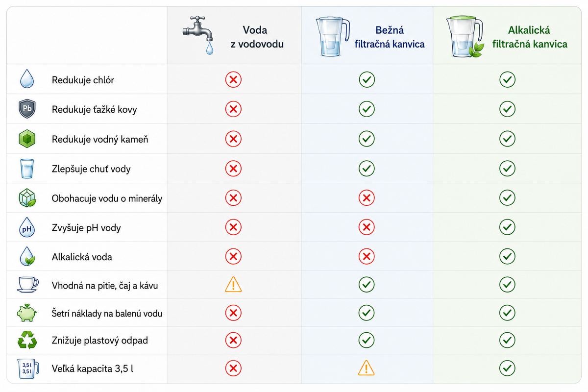588x392 pixels.
Task: Click the pH water drop icon
Action: click(x=27, y=227)
